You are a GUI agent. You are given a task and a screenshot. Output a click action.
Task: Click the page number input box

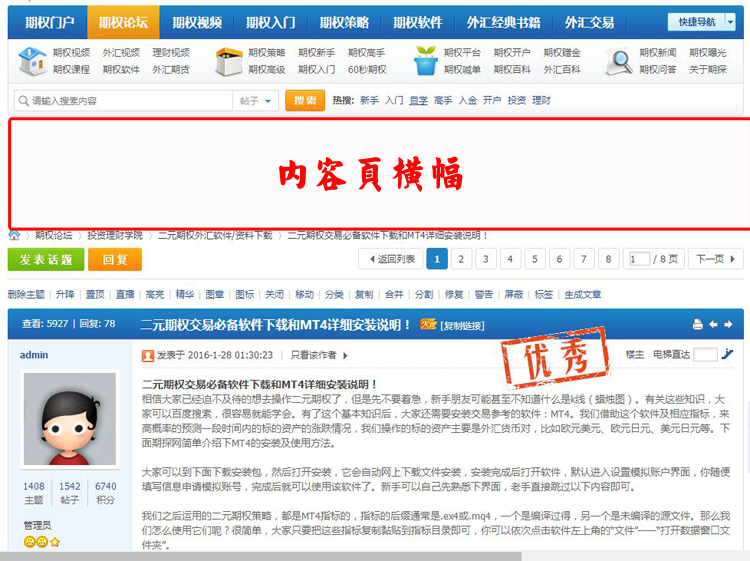(639, 259)
